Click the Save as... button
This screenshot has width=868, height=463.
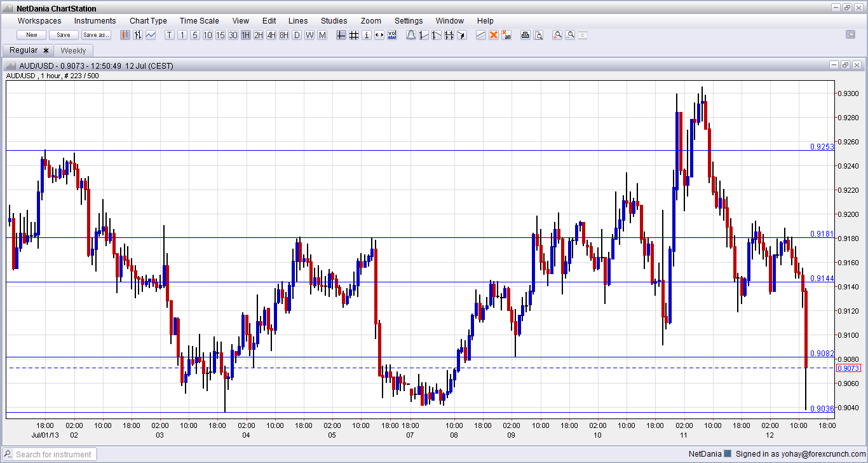click(x=96, y=35)
